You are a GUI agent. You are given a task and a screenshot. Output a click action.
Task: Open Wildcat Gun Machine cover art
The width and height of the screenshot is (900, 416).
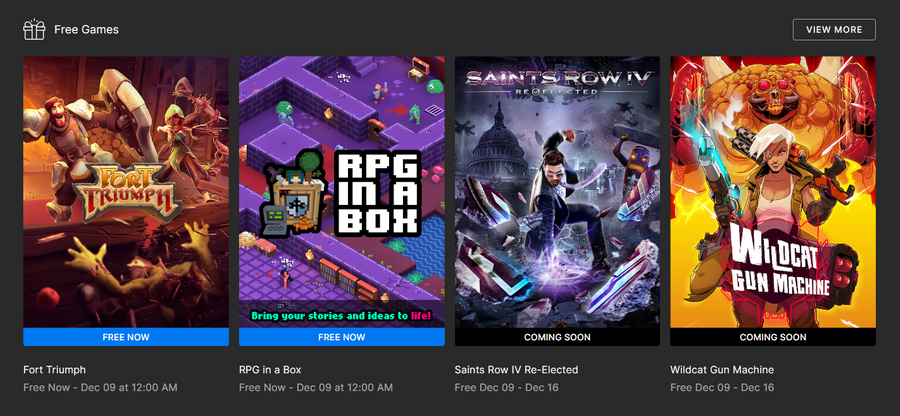[x=773, y=192]
